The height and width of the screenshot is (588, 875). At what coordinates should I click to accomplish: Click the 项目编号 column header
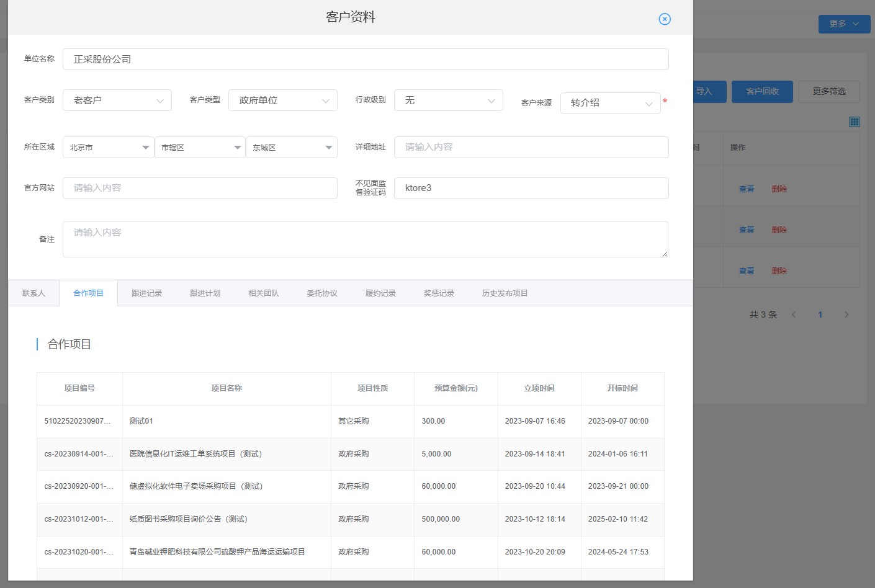79,388
